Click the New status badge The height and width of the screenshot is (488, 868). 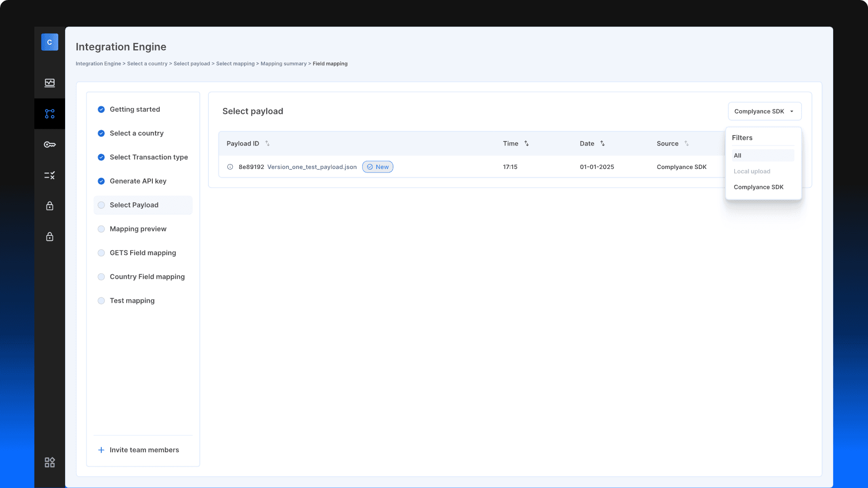point(377,167)
